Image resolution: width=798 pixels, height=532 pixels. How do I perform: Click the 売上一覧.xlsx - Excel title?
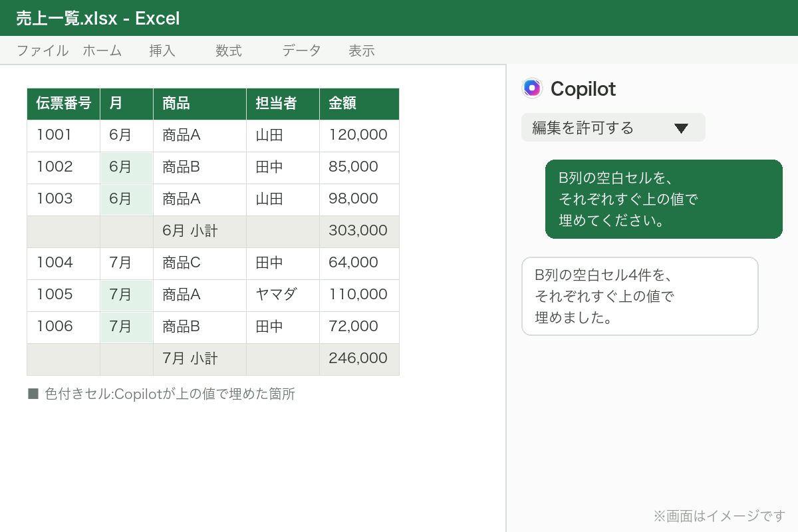pyautogui.click(x=98, y=18)
